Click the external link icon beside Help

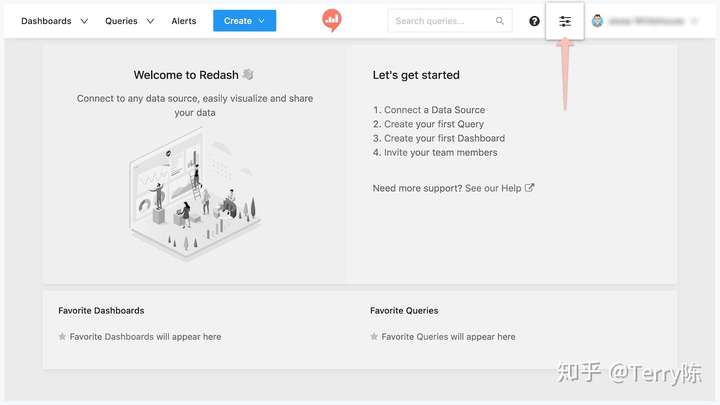pyautogui.click(x=529, y=188)
